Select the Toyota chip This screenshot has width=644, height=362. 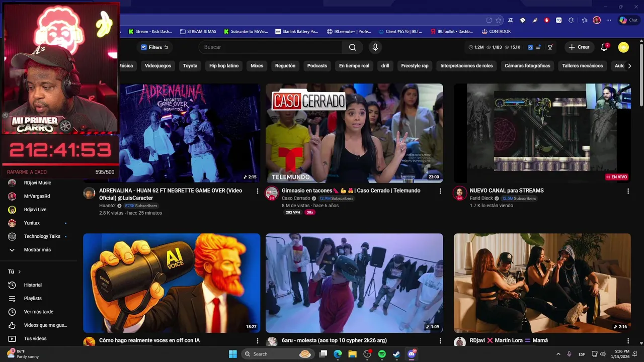[190, 66]
